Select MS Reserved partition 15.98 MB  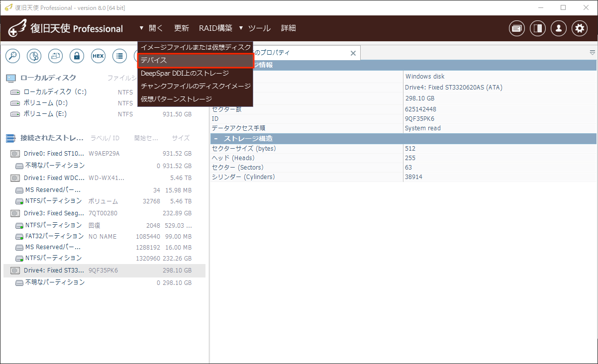pyautogui.click(x=104, y=190)
